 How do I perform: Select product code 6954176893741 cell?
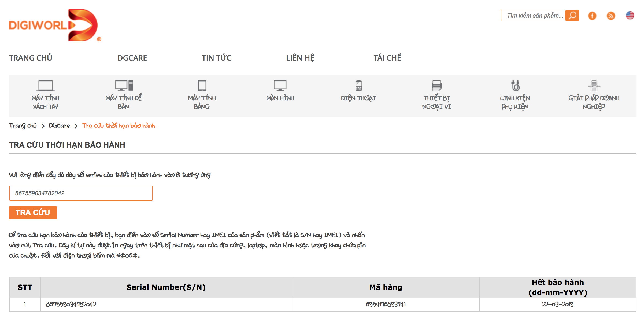tap(386, 304)
